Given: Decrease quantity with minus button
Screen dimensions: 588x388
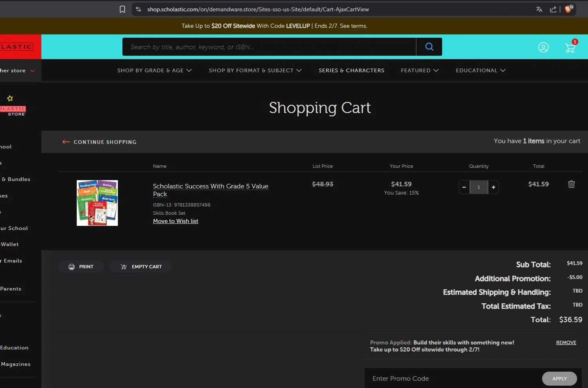Looking at the screenshot, I should pos(464,187).
